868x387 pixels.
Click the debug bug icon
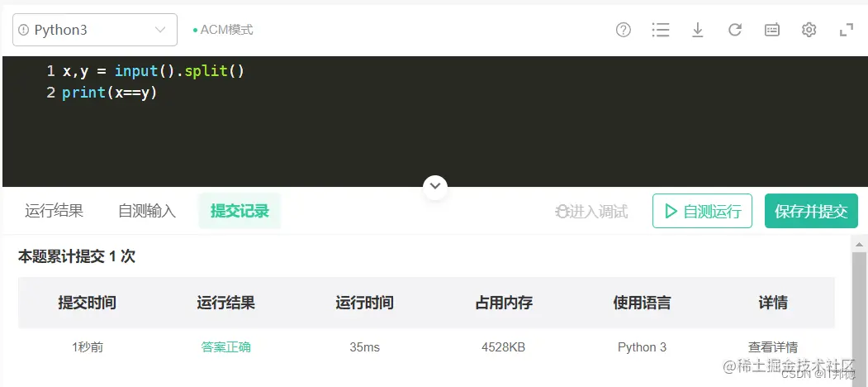562,211
